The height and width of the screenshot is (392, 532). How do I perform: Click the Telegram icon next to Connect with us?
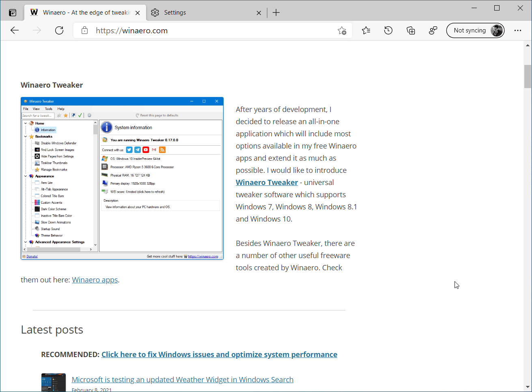[x=138, y=150]
